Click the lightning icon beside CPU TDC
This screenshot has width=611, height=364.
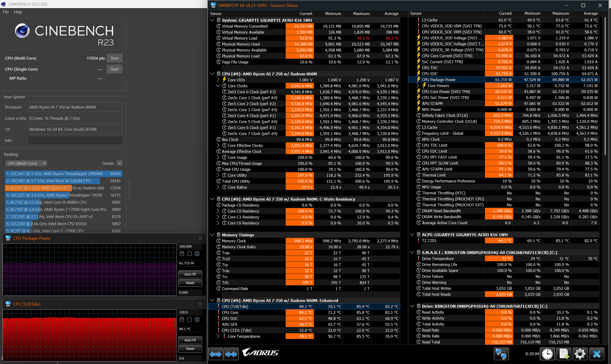[419, 68]
